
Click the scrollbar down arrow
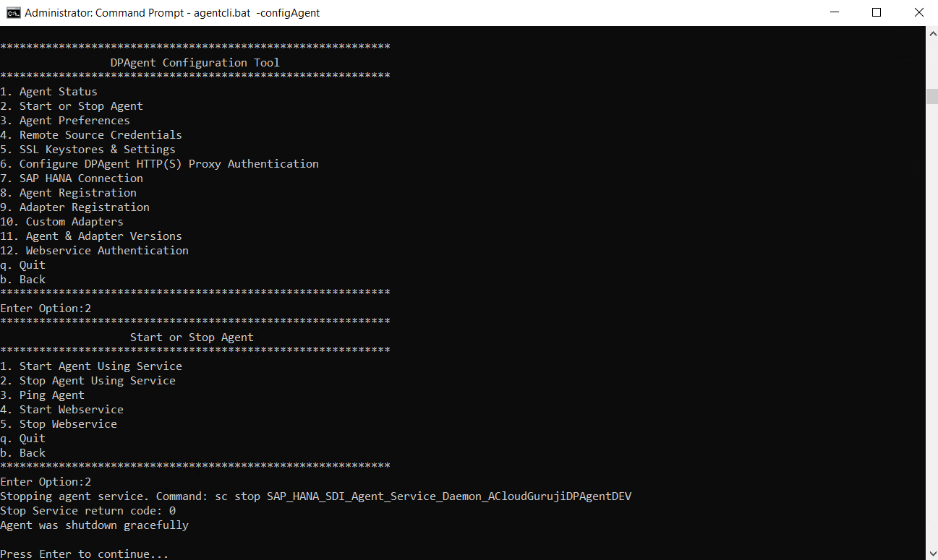931,553
